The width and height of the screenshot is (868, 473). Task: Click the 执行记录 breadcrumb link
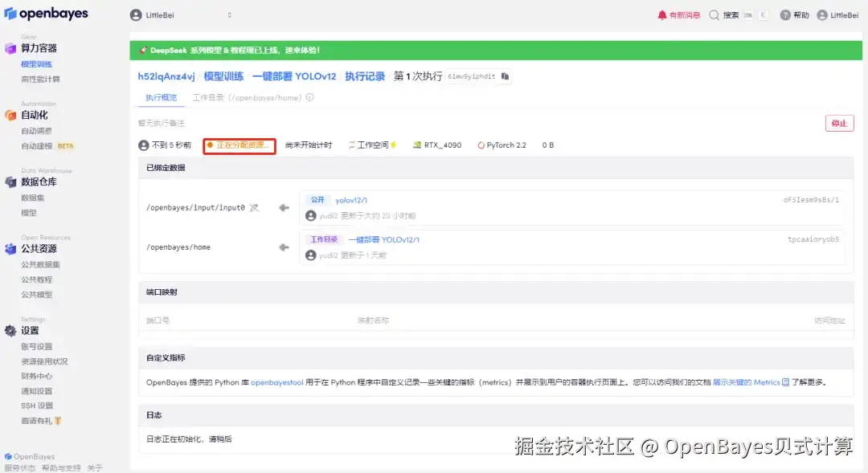coord(365,76)
